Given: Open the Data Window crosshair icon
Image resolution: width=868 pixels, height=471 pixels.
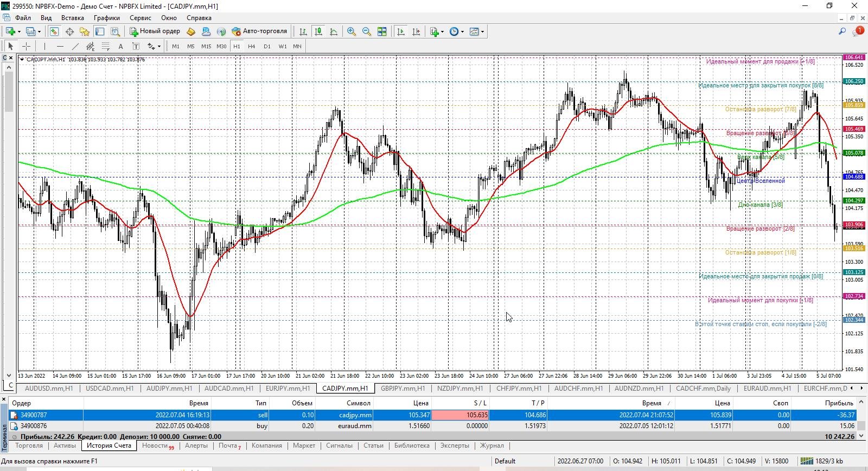Looking at the screenshot, I should pyautogui.click(x=69, y=31).
